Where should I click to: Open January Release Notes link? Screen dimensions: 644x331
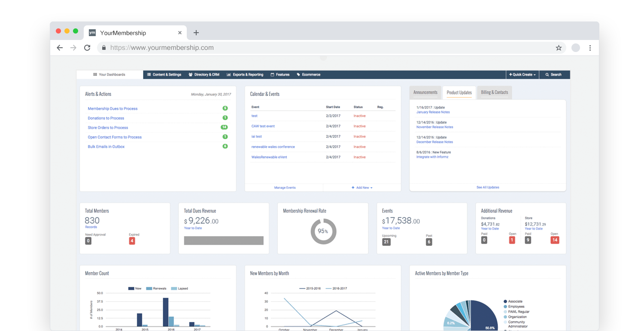tap(433, 112)
